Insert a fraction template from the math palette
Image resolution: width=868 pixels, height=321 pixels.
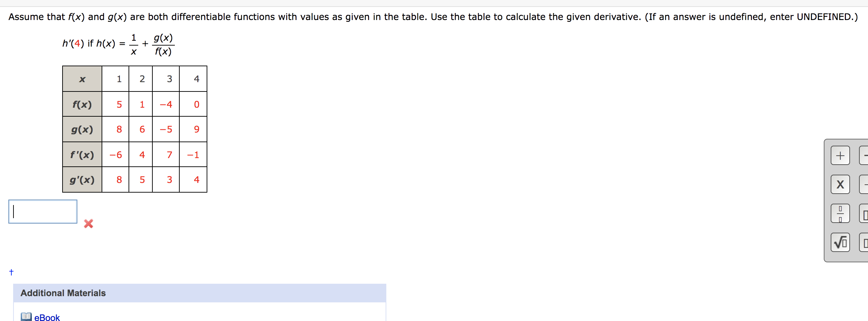[841, 213]
